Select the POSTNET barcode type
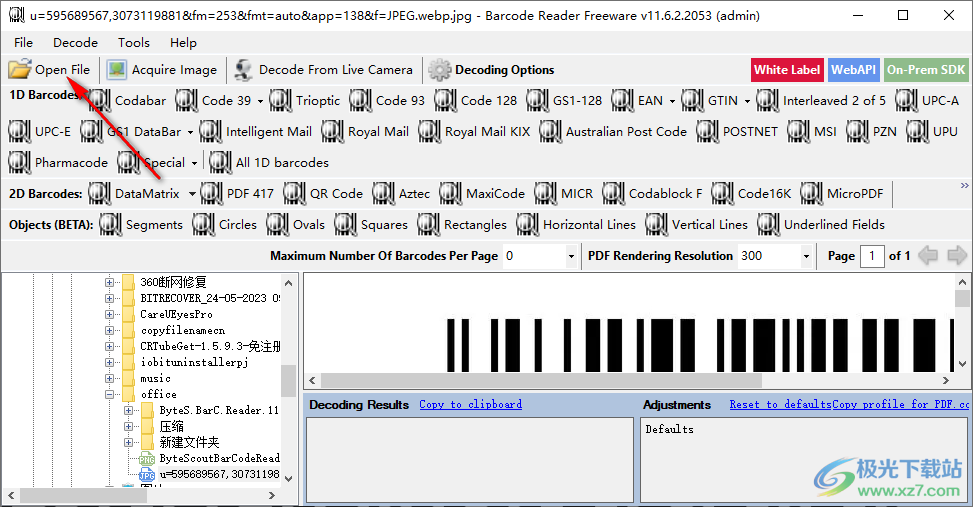Viewport: 973px width, 507px height. click(x=737, y=132)
